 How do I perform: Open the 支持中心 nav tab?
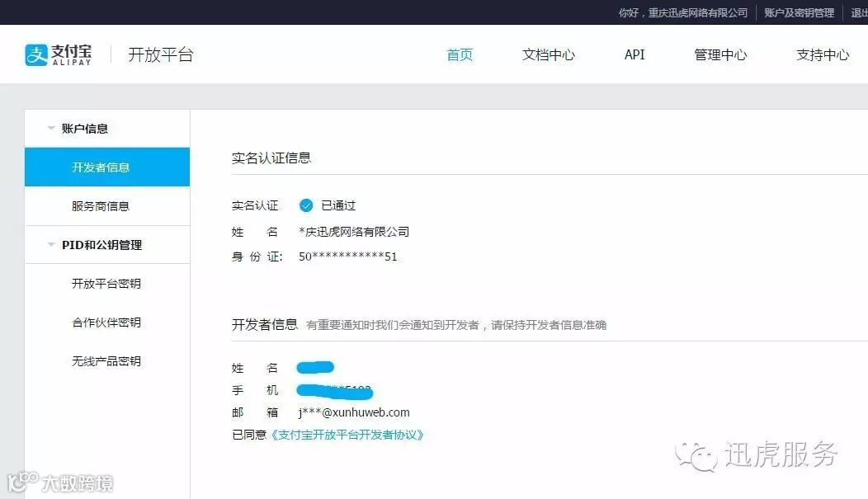823,54
